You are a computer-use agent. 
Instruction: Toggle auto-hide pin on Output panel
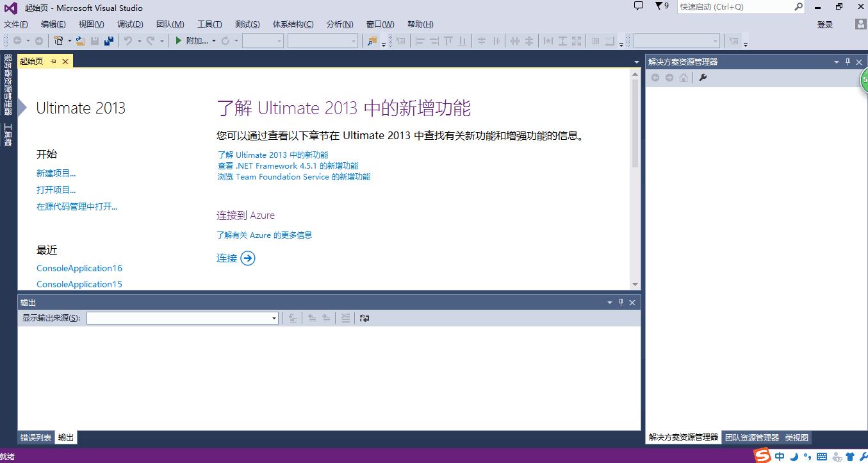621,303
